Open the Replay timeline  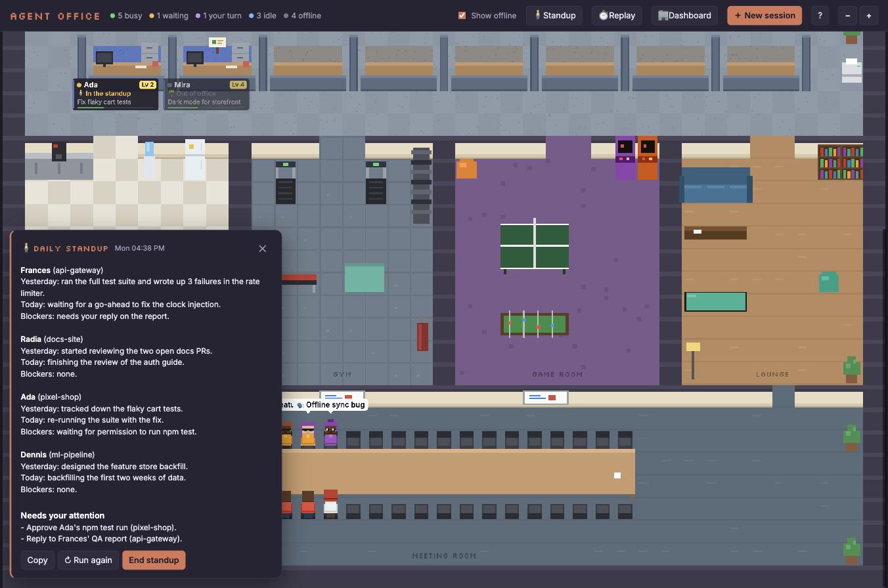(616, 16)
